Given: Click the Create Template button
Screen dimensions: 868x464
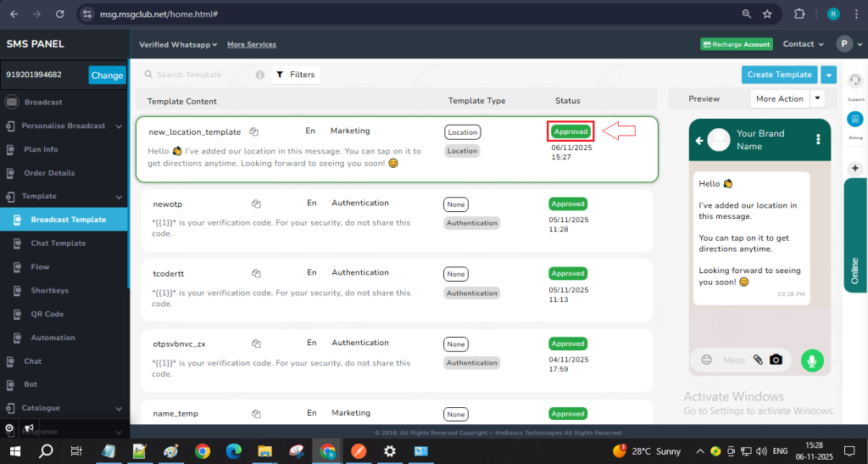Looking at the screenshot, I should click(779, 75).
